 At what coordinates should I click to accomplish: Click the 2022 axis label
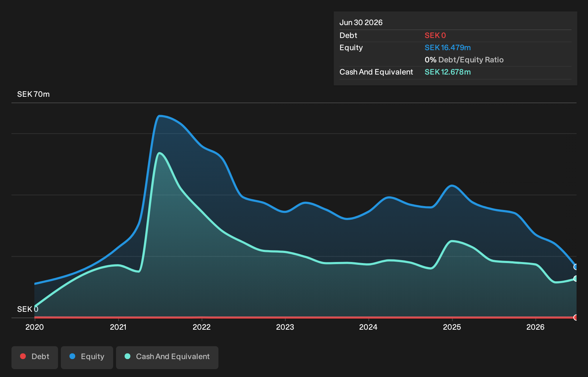(202, 327)
